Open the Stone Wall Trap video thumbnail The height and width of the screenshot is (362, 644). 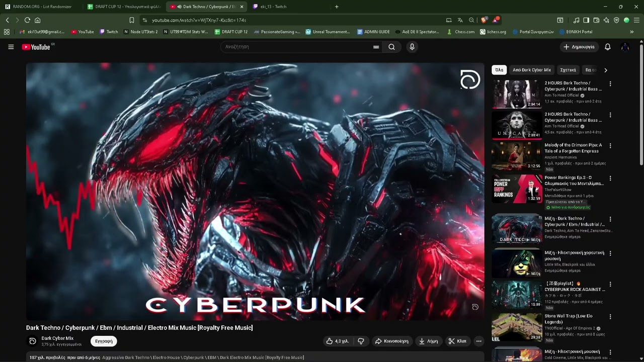click(x=517, y=327)
